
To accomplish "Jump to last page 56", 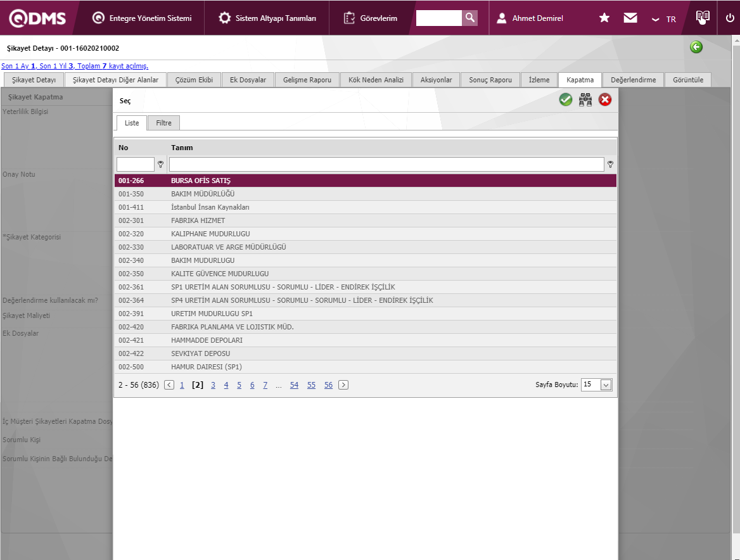I will pyautogui.click(x=328, y=385).
